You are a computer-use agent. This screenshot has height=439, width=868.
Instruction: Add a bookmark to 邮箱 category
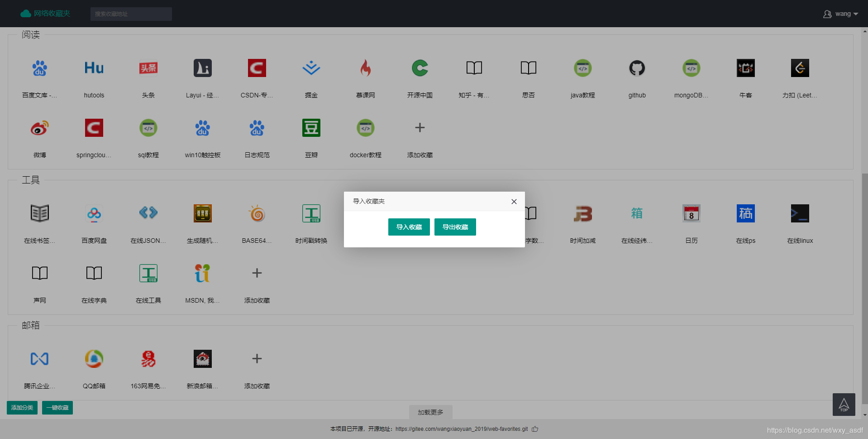pos(257,359)
